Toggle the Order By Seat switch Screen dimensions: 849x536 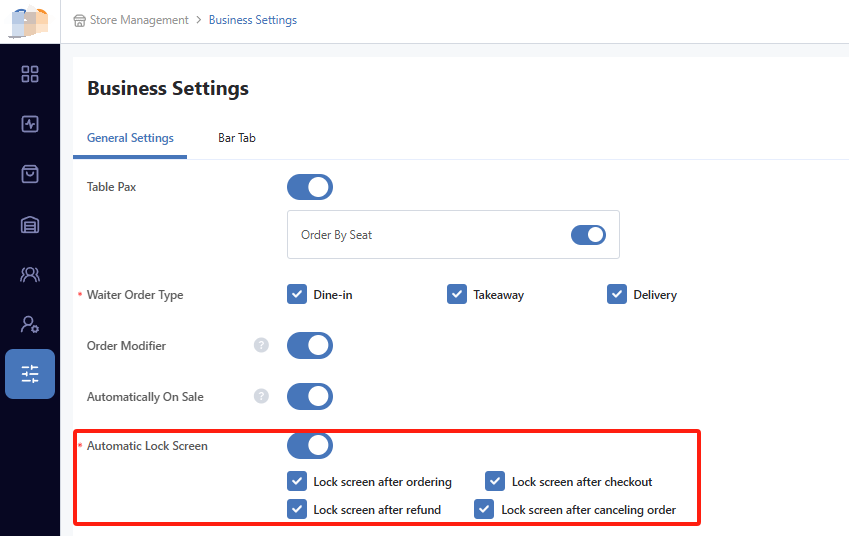(x=588, y=235)
